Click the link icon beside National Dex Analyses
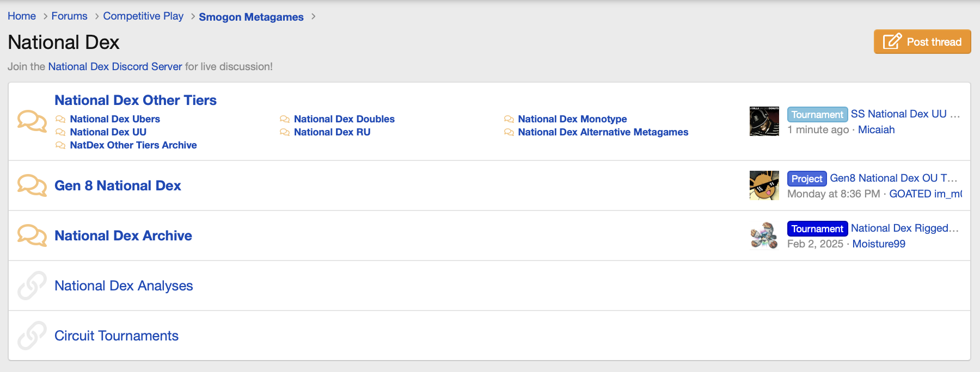Image resolution: width=980 pixels, height=372 pixels. pyautogui.click(x=32, y=286)
